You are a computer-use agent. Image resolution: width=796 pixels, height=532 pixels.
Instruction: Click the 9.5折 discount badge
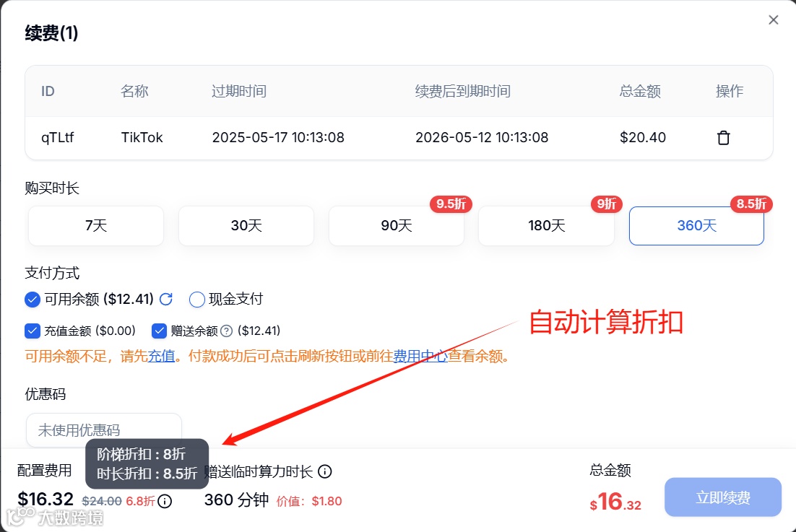click(451, 204)
